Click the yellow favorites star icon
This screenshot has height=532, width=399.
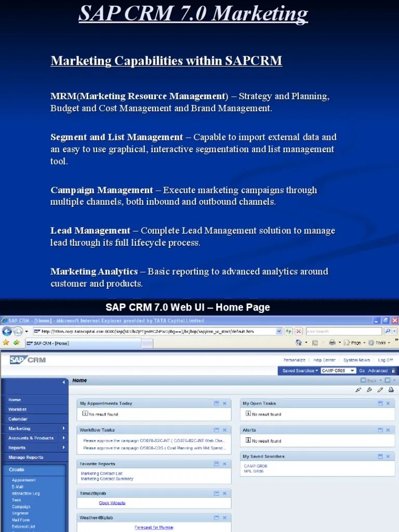(6, 343)
